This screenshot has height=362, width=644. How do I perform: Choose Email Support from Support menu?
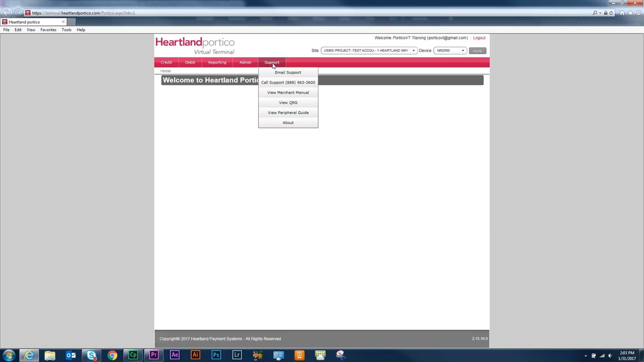pos(288,72)
